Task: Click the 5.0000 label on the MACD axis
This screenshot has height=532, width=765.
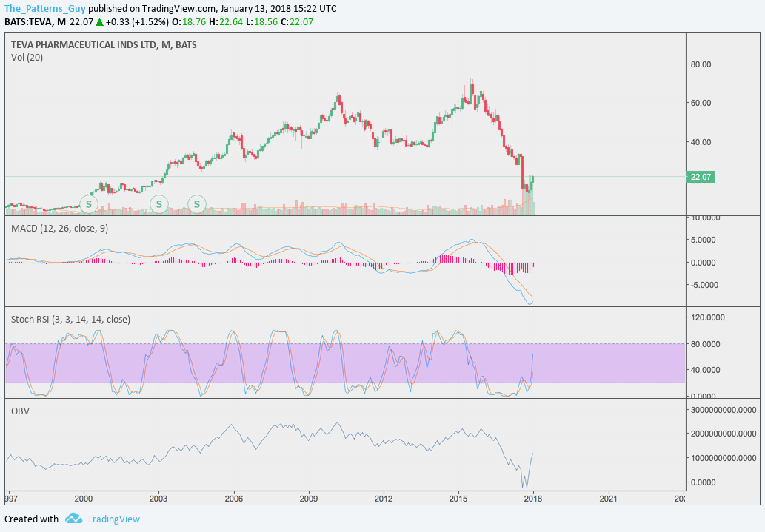Action: [x=703, y=240]
